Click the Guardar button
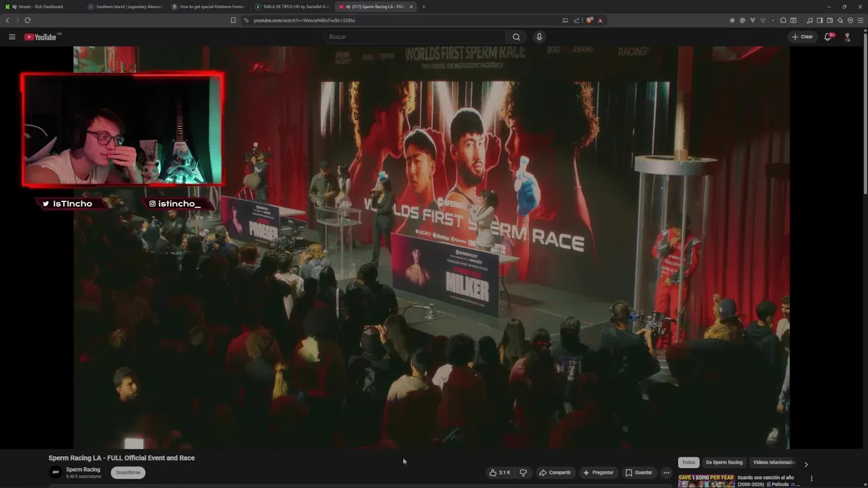 click(x=639, y=472)
